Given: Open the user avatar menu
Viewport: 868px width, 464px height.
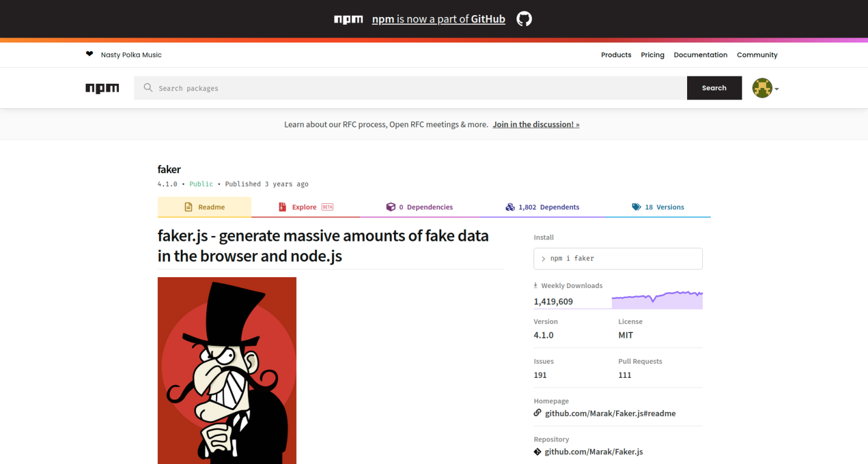Looking at the screenshot, I should 765,89.
